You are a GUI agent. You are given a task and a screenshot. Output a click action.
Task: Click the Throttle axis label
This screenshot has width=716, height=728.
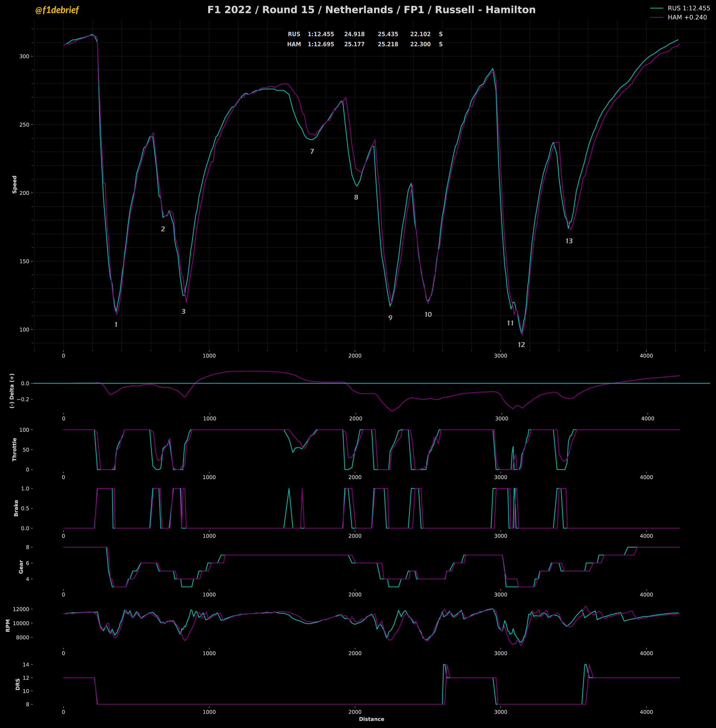pyautogui.click(x=15, y=449)
